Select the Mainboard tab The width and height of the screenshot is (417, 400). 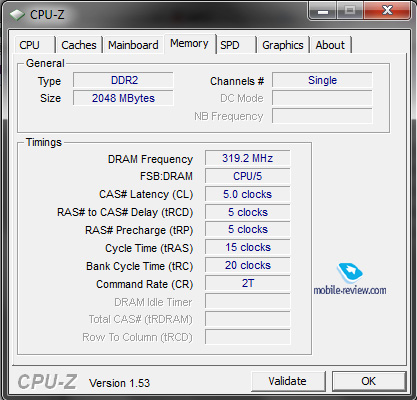[133, 45]
